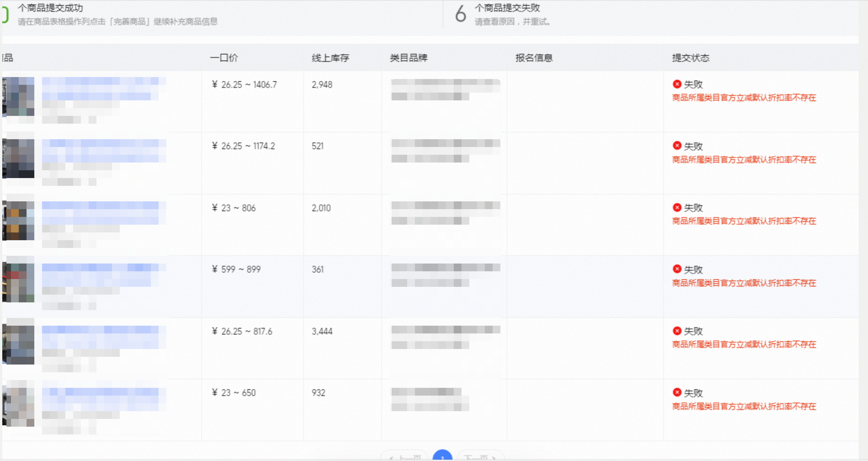Image resolution: width=868 pixels, height=461 pixels.
Task: Click the failure icon in the 2,010 stock row
Action: tap(677, 207)
